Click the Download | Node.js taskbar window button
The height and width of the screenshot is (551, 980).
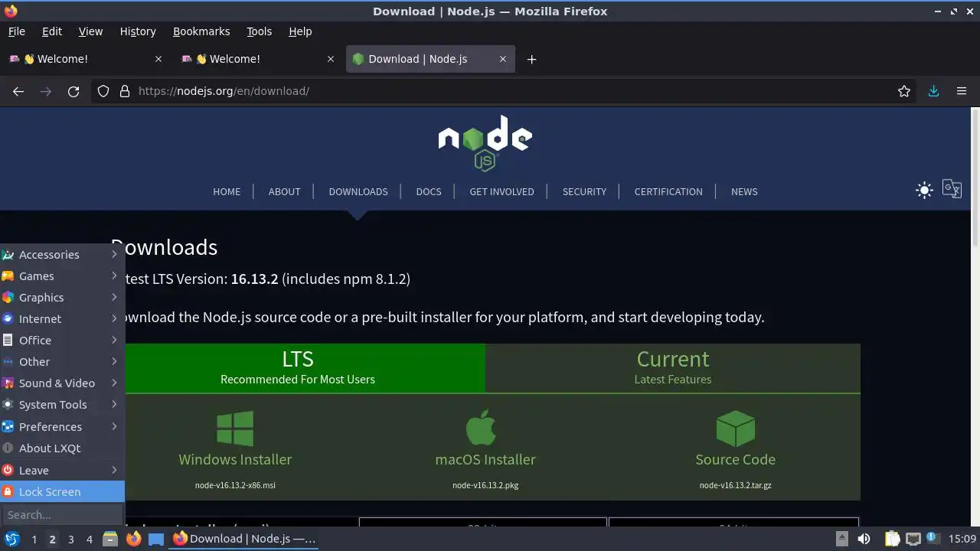[x=245, y=539]
